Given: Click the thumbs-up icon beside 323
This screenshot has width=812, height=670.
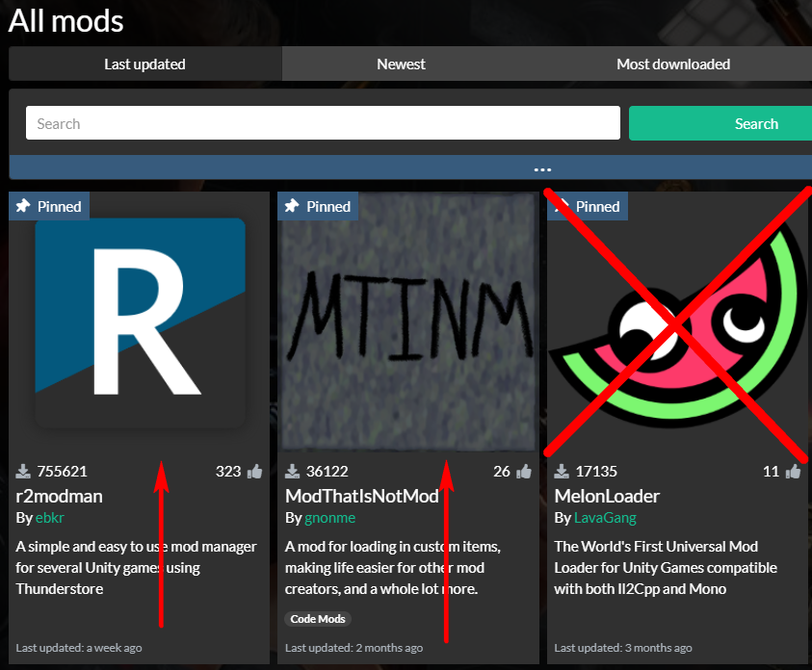Looking at the screenshot, I should pos(254,472).
